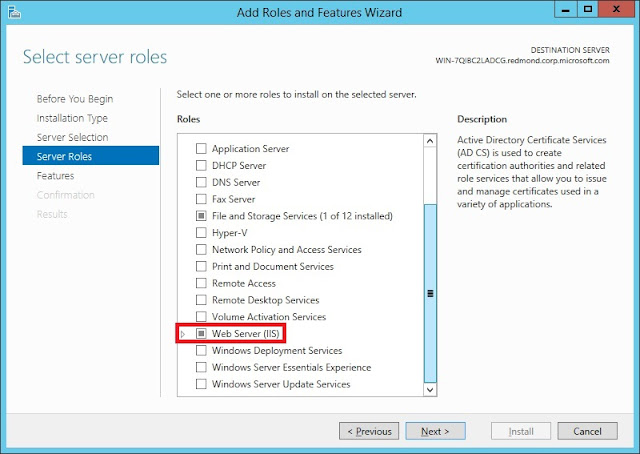640x454 pixels.
Task: Toggle the Web Server (IIS) checkbox
Action: coord(201,333)
